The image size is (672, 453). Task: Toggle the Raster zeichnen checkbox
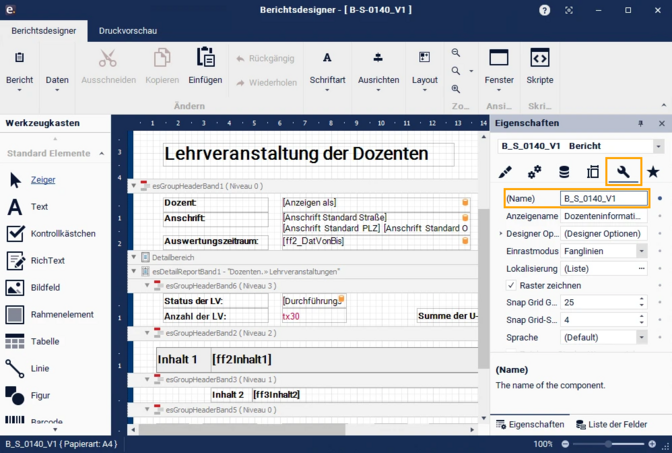511,285
